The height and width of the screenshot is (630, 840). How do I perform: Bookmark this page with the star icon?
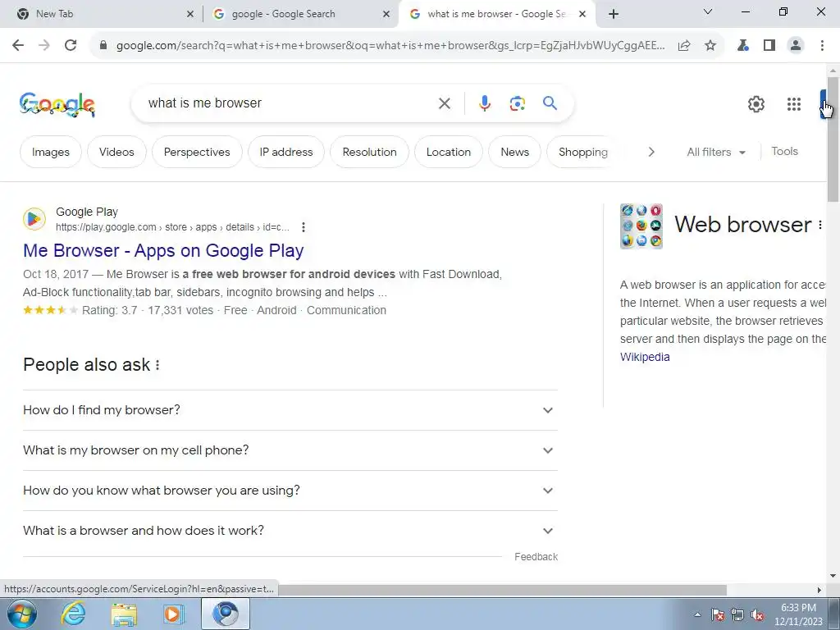pyautogui.click(x=710, y=46)
